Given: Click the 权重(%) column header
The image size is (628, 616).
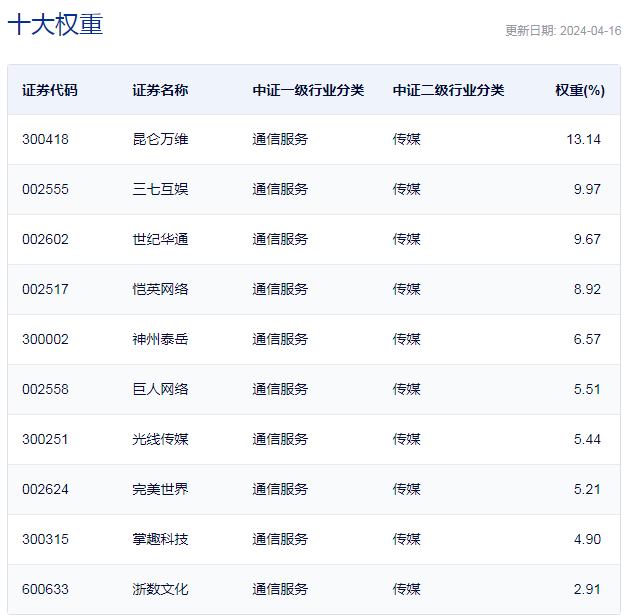Looking at the screenshot, I should [x=580, y=90].
